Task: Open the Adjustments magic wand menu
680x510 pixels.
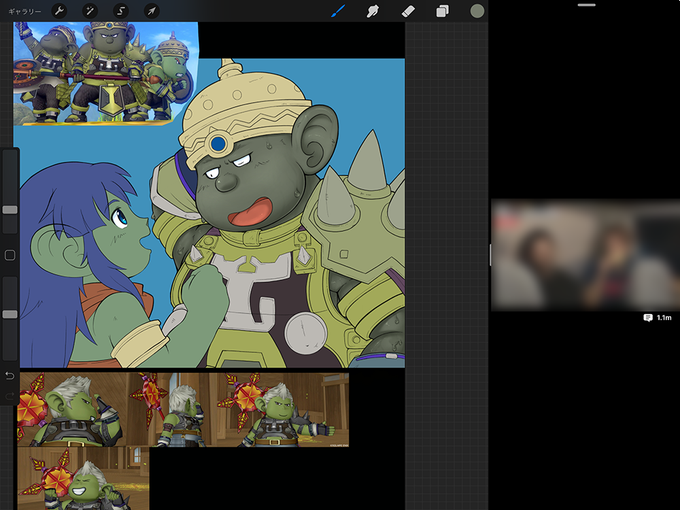Action: tap(90, 11)
